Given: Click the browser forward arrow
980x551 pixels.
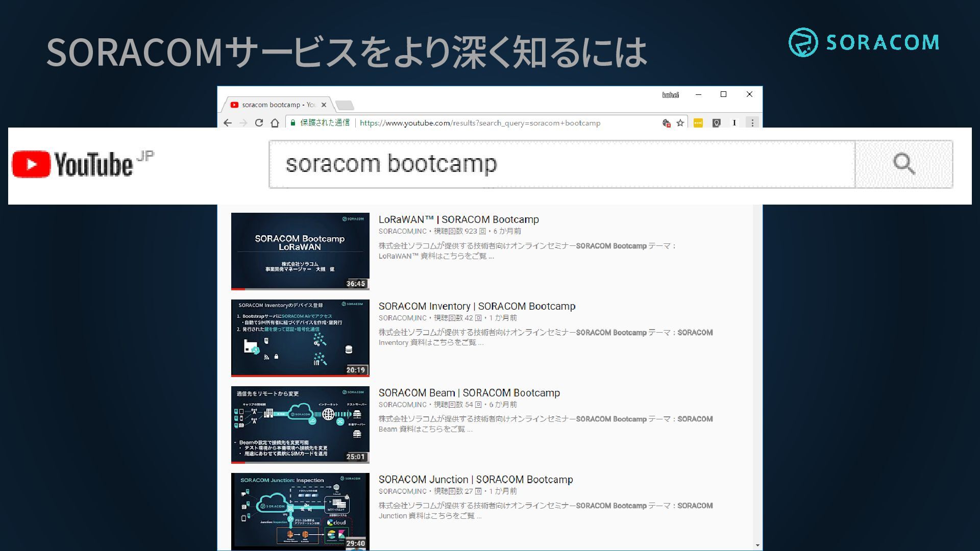Looking at the screenshot, I should click(243, 123).
